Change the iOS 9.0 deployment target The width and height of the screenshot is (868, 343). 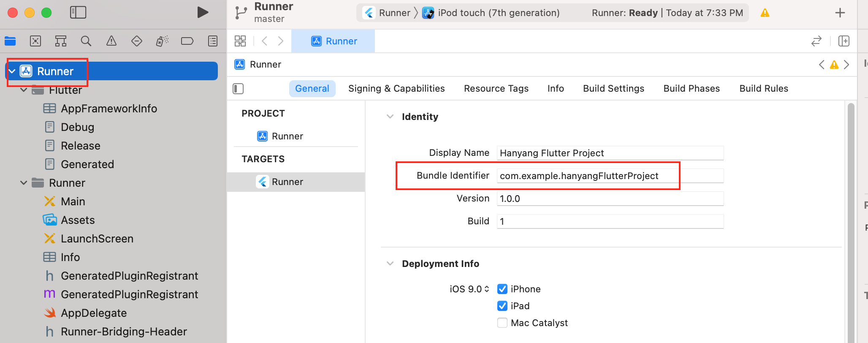[469, 289]
